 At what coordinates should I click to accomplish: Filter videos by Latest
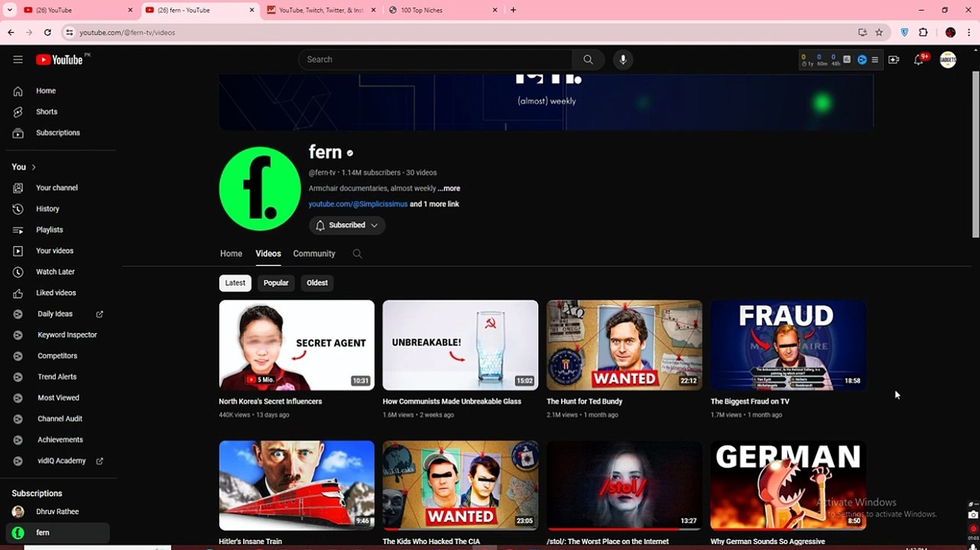[235, 283]
